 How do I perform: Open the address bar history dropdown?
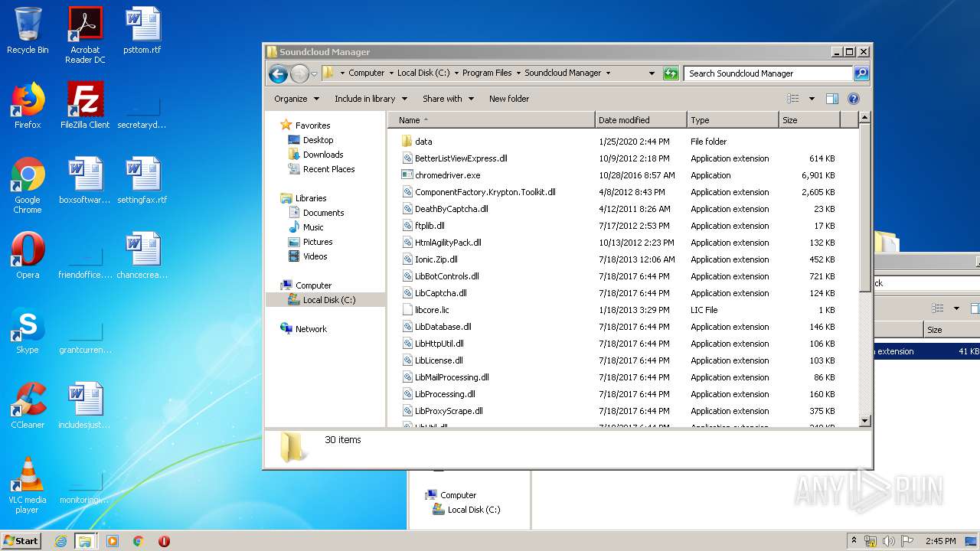click(x=652, y=73)
